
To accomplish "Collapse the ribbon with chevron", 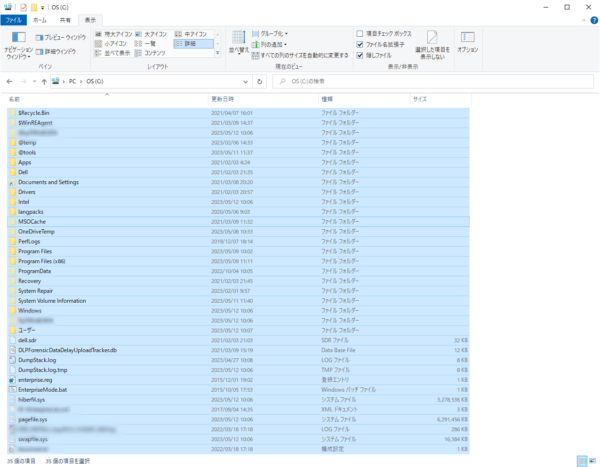I will [x=584, y=20].
